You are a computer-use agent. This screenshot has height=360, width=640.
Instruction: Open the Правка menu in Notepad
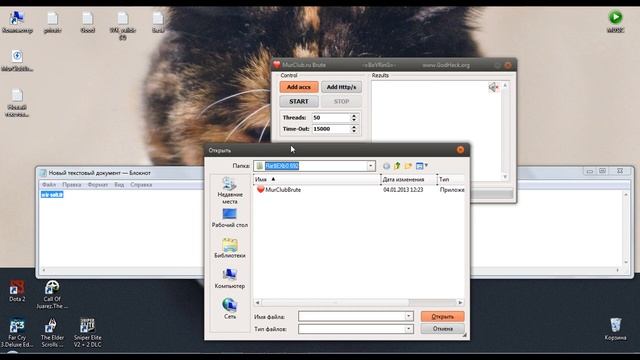(x=72, y=185)
